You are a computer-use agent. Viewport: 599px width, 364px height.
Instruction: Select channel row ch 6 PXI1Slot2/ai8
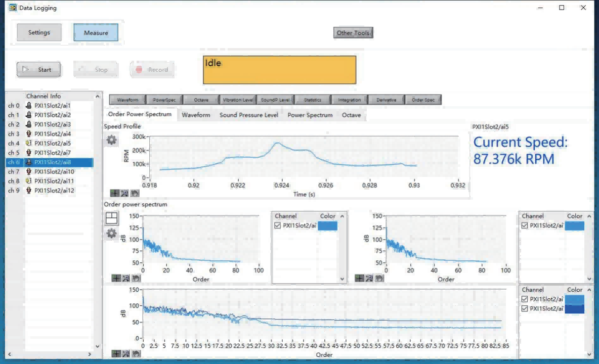(x=49, y=162)
